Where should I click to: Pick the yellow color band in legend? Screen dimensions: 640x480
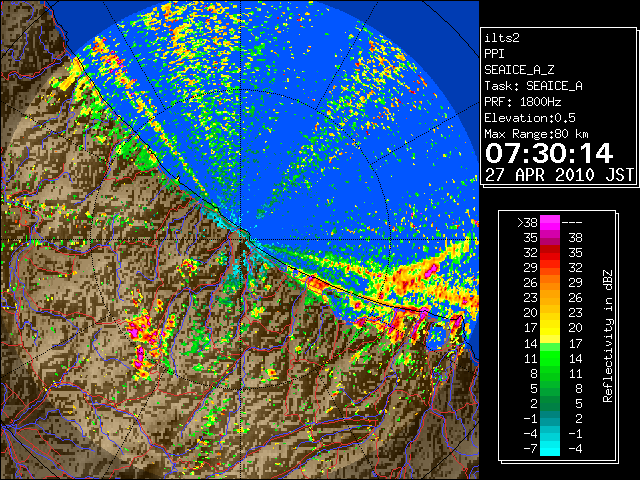pos(550,328)
